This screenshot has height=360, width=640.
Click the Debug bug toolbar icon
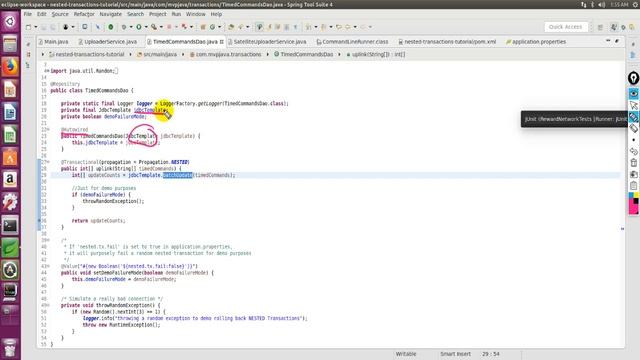coord(124,27)
